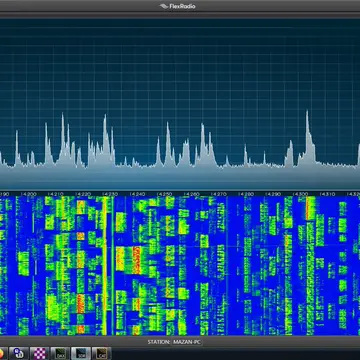Select the 14.210 frequency label

pos(55,194)
